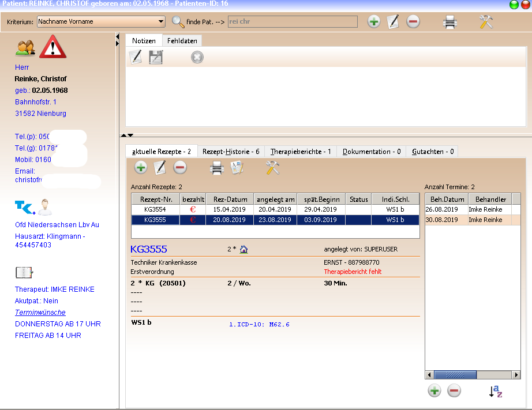Open the Rezept-Historie tab
Image resolution: width=532 pixels, height=410 pixels.
pos(230,152)
